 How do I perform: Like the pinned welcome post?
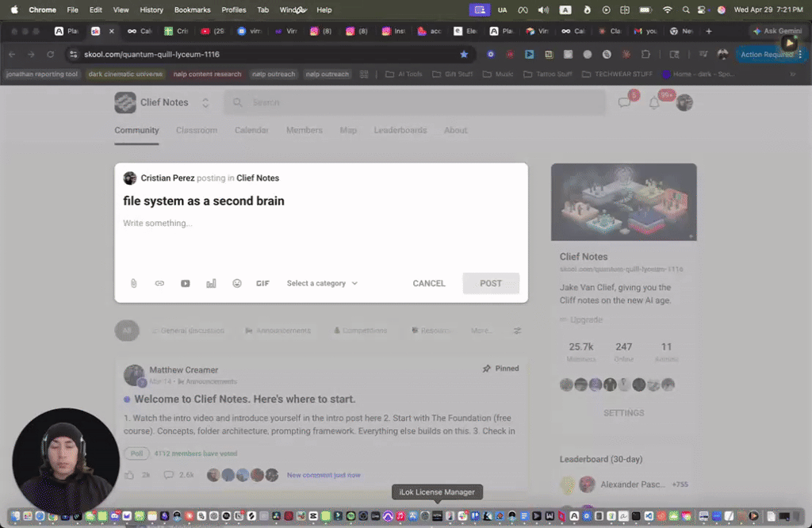129,475
